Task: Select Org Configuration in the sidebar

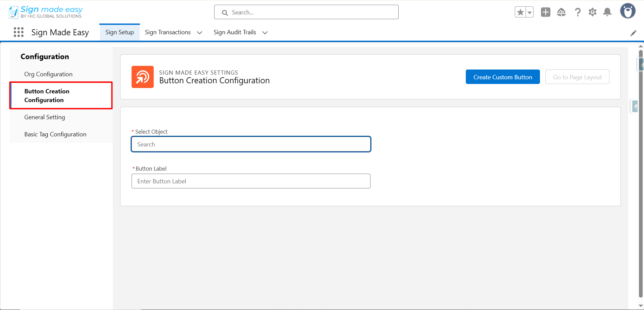Action: pyautogui.click(x=48, y=74)
